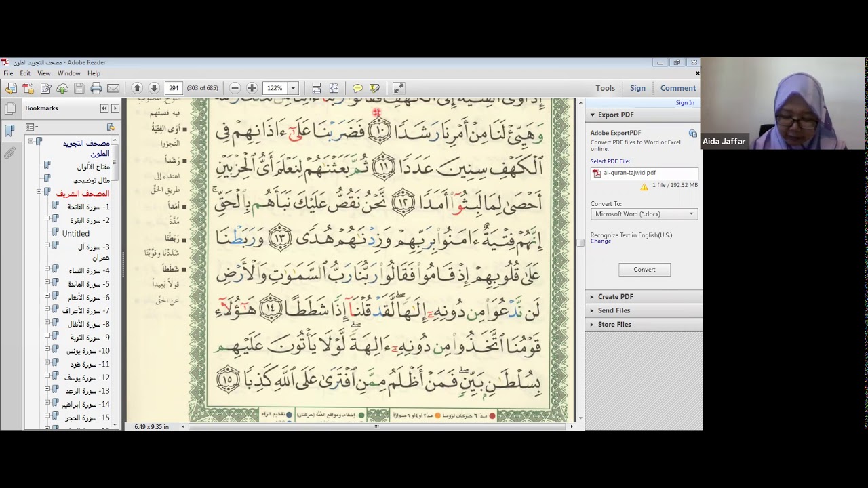
Task: Open the View menu
Action: click(x=44, y=73)
